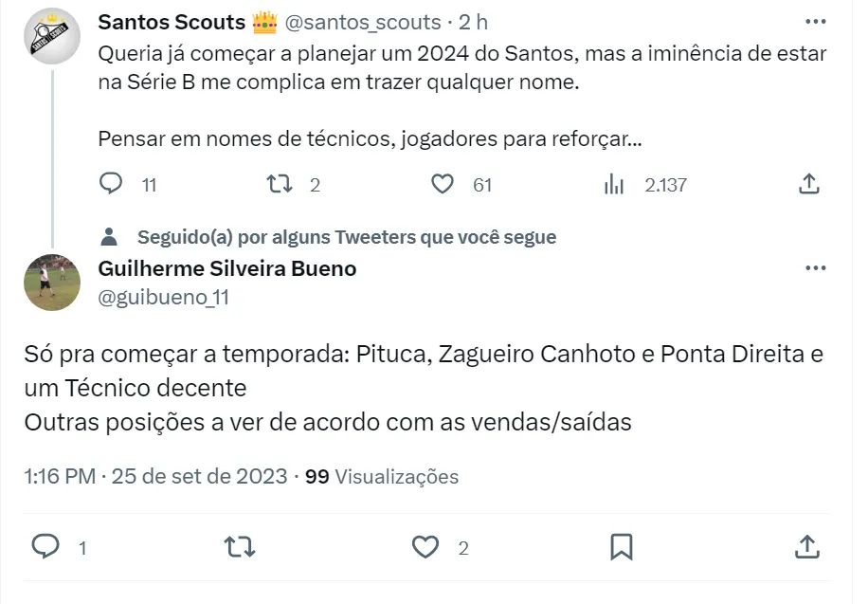Bookmark Guilherme Silveira Bueno's tweet

point(621,546)
